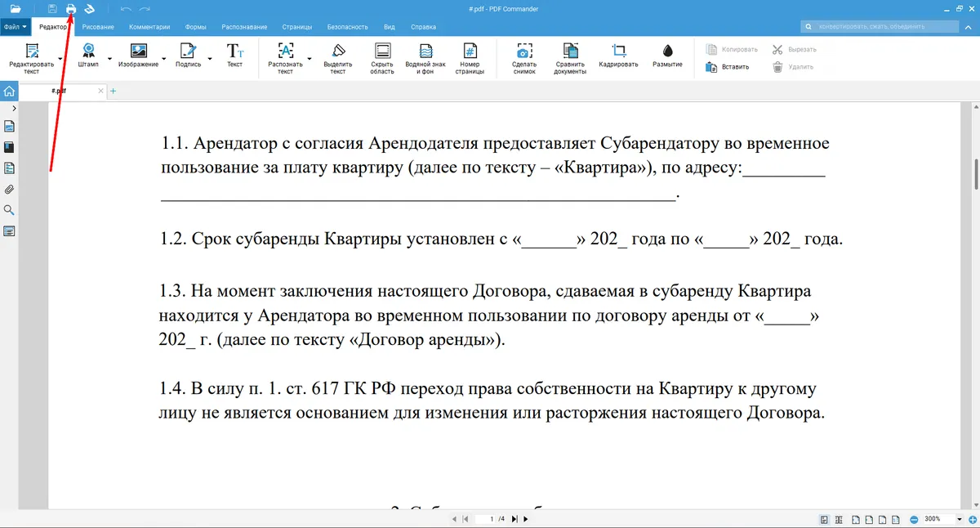Select the Изображение tool
Viewport: 980px width, 528px height.
point(138,55)
